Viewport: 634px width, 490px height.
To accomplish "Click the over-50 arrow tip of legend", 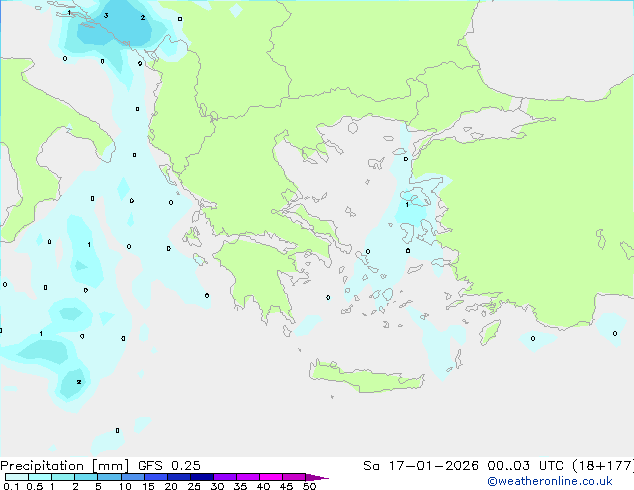I will pos(317,477).
